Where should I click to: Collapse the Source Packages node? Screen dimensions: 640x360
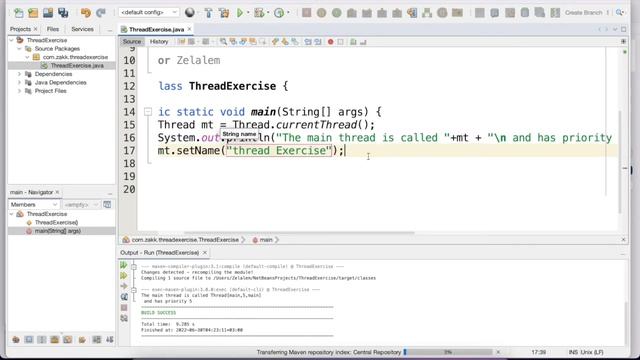[x=19, y=49]
